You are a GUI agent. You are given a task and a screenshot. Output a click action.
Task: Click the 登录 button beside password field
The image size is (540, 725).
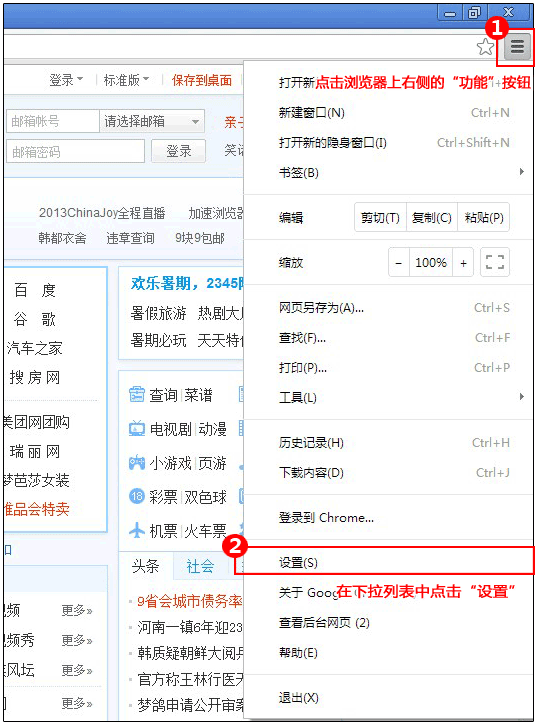pos(178,151)
